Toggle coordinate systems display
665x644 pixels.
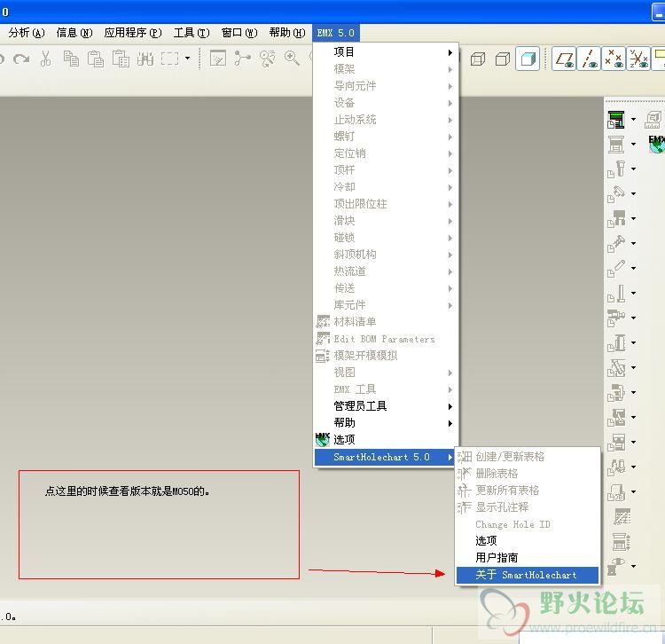tap(638, 59)
